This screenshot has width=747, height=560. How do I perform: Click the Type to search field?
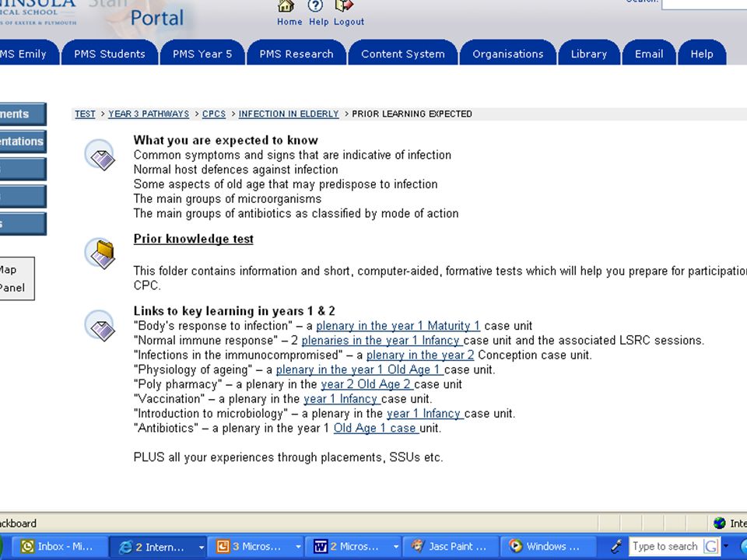pyautogui.click(x=665, y=546)
